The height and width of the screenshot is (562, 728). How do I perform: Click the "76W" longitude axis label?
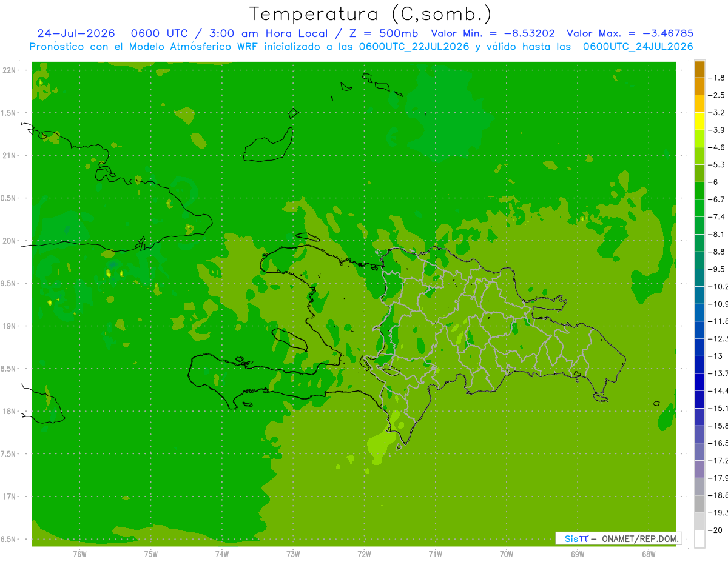pyautogui.click(x=79, y=554)
